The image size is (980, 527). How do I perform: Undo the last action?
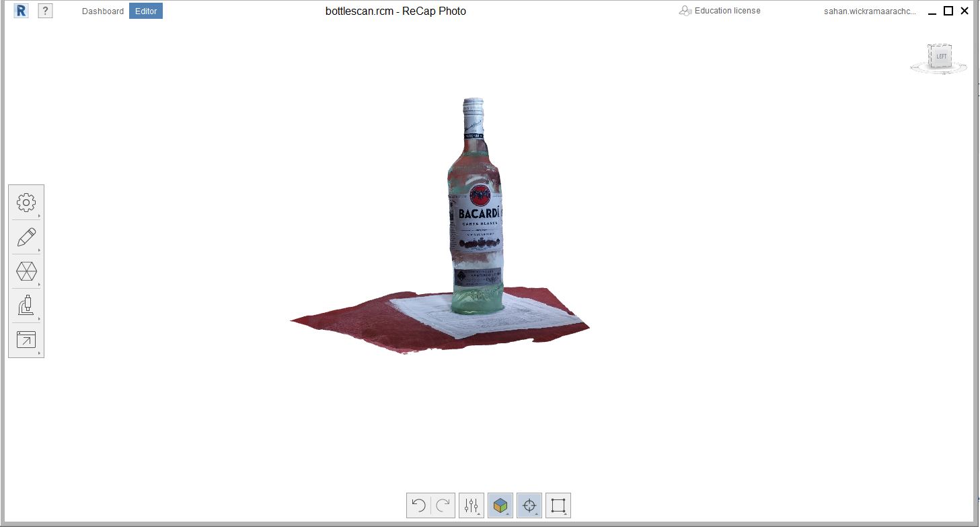point(418,505)
